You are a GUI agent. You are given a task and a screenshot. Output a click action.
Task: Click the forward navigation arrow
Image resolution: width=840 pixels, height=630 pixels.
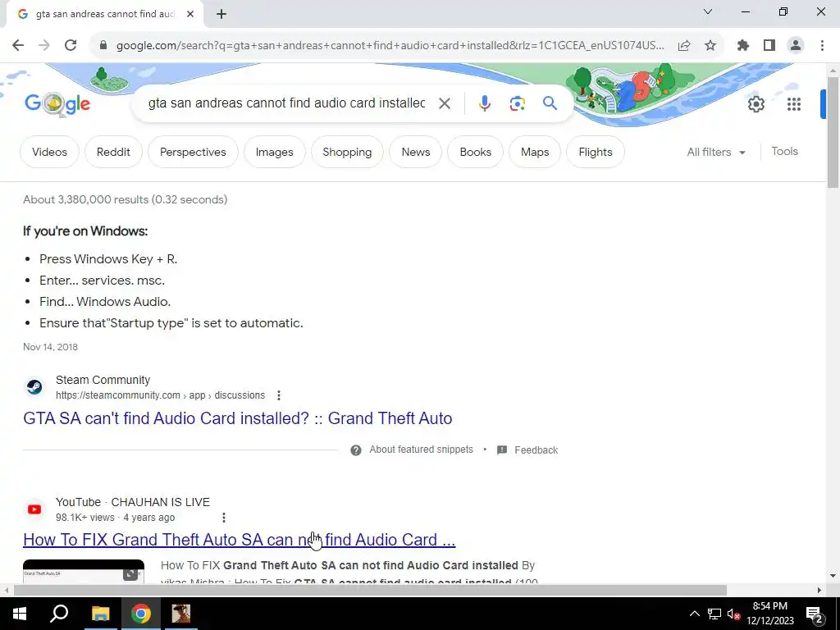click(44, 46)
